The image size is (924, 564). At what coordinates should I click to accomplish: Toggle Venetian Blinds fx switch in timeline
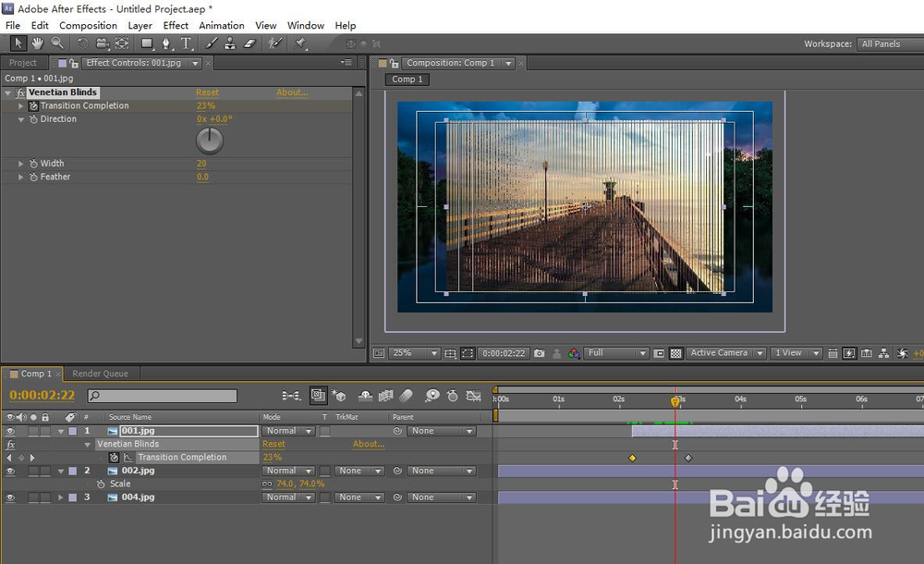(10, 444)
